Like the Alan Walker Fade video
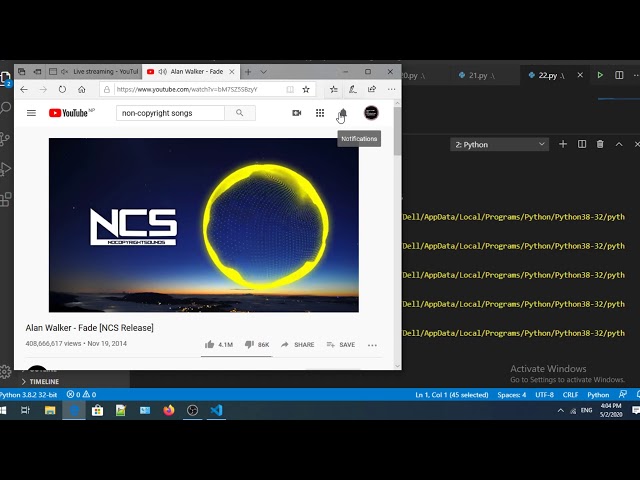640x480 pixels. click(218, 344)
